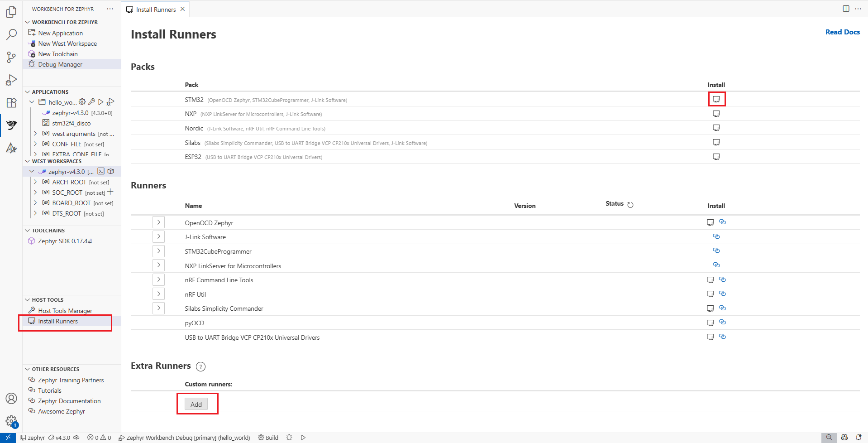The width and height of the screenshot is (868, 443).
Task: Open Debug Manager from the sidebar
Action: [60, 64]
